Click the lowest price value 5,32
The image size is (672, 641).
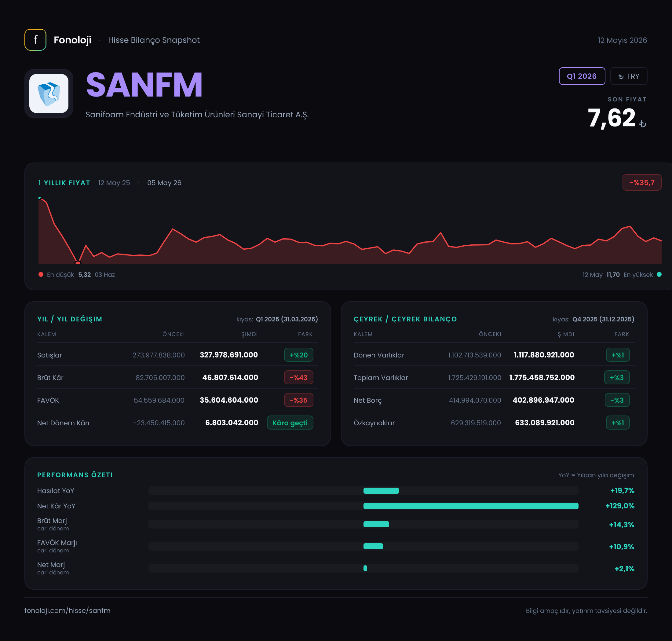pos(84,275)
